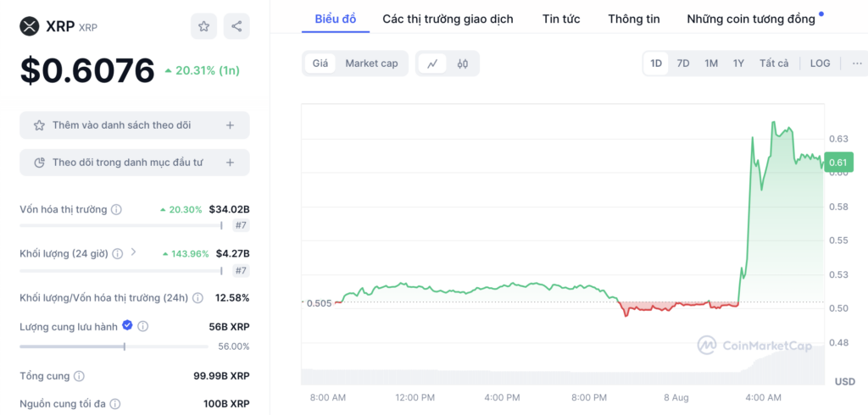Click the green 0.61 current price label
The width and height of the screenshot is (868, 415).
click(x=838, y=162)
